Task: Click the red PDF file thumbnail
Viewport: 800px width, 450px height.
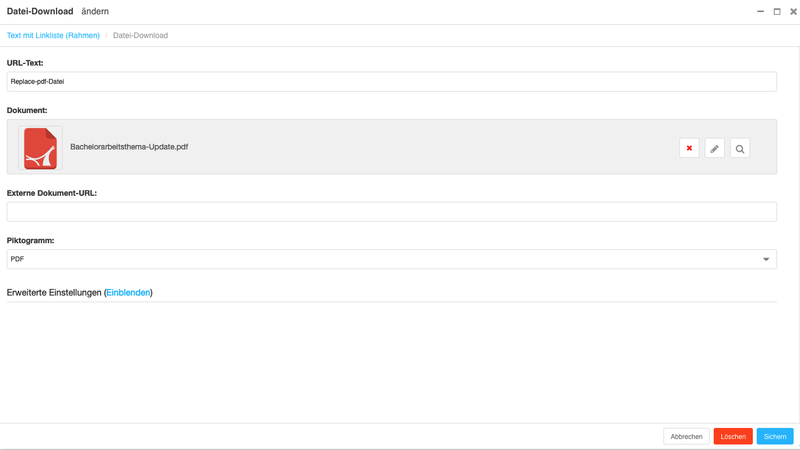Action: tap(40, 148)
